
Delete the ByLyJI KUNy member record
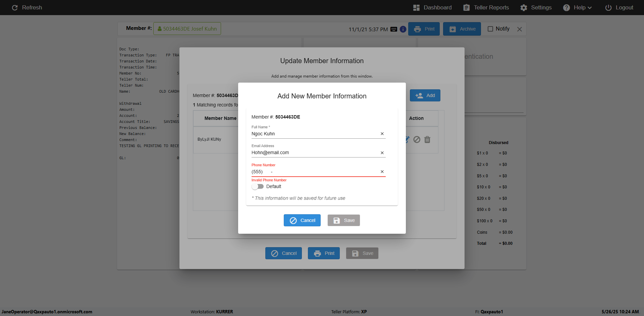[x=427, y=139]
